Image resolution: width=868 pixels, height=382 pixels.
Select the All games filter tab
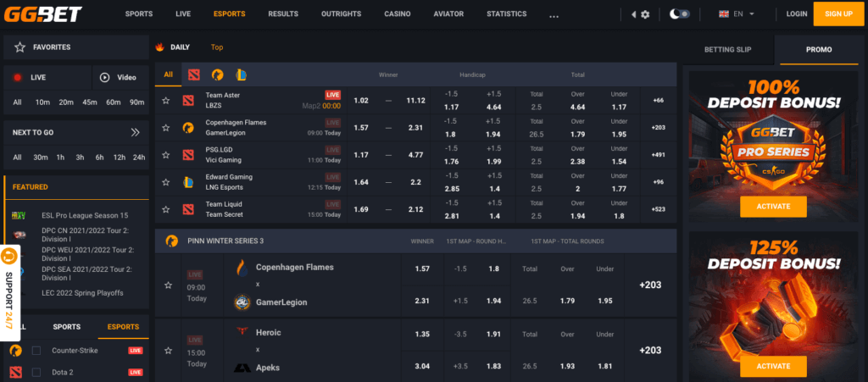pyautogui.click(x=169, y=75)
